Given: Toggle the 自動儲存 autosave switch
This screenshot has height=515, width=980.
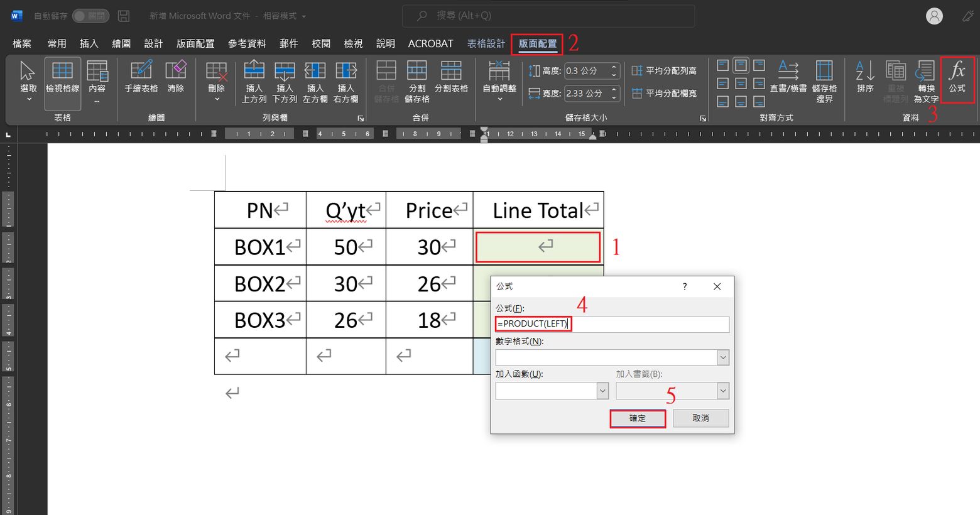Looking at the screenshot, I should pyautogui.click(x=90, y=16).
